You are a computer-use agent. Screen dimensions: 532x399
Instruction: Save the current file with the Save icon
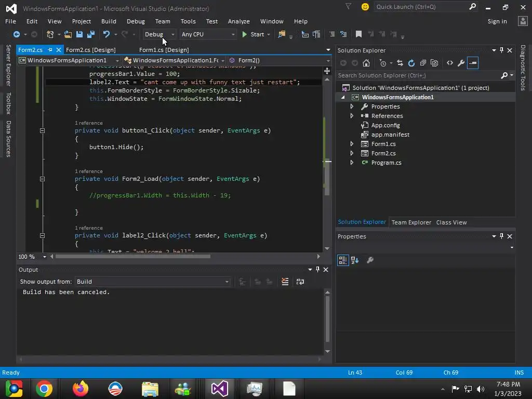click(79, 34)
